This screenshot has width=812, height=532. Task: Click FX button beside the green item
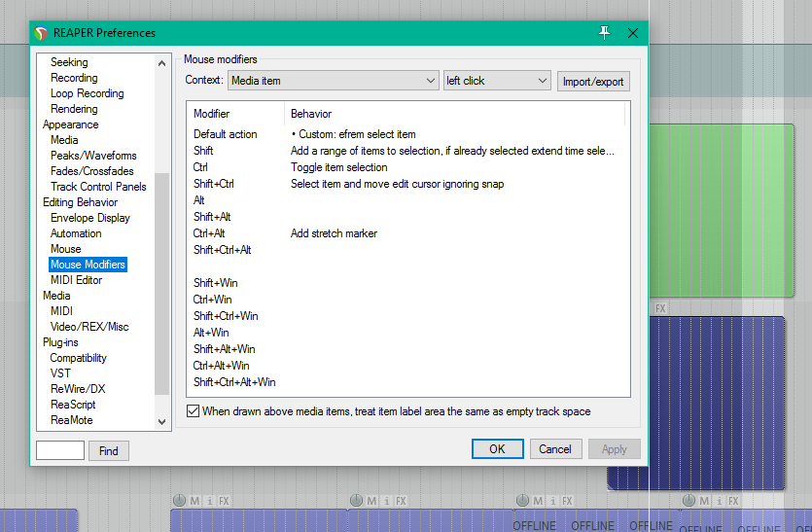pos(660,308)
